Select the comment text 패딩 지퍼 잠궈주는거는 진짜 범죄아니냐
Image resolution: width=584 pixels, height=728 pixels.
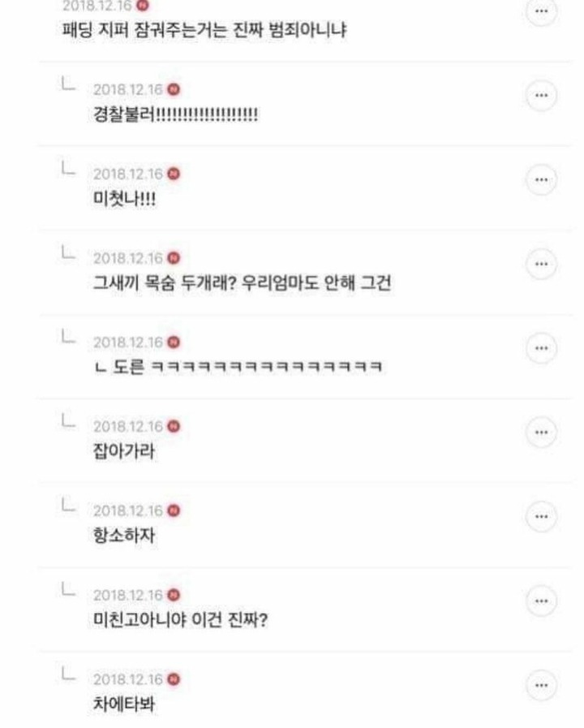pos(204,30)
